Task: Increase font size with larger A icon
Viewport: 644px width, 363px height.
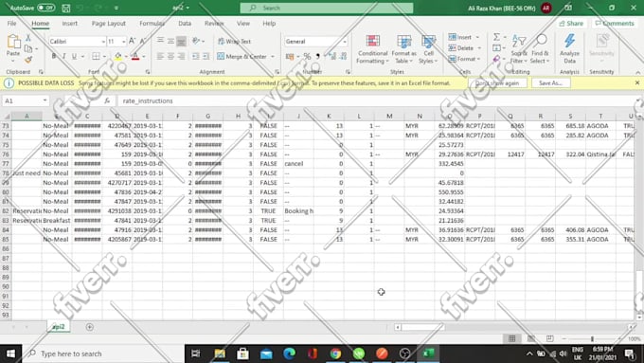Action: 132,41
